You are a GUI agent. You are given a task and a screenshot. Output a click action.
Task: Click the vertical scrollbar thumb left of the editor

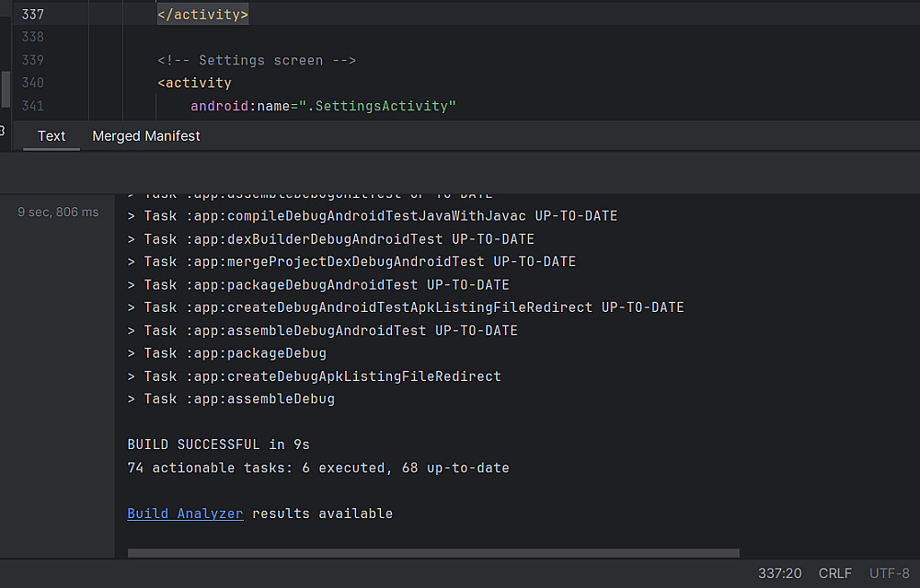pyautogui.click(x=6, y=88)
